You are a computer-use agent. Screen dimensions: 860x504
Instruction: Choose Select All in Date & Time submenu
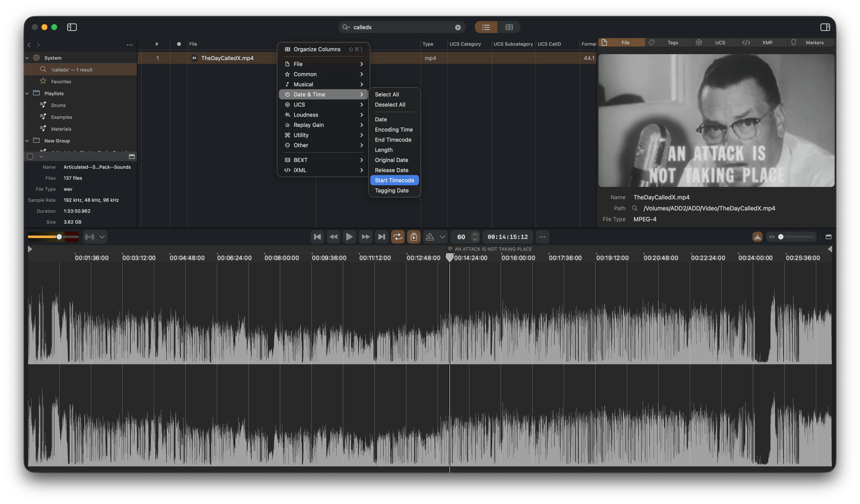click(395, 95)
